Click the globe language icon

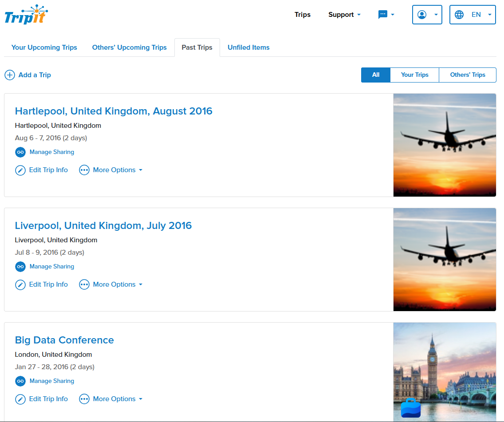pos(459,14)
